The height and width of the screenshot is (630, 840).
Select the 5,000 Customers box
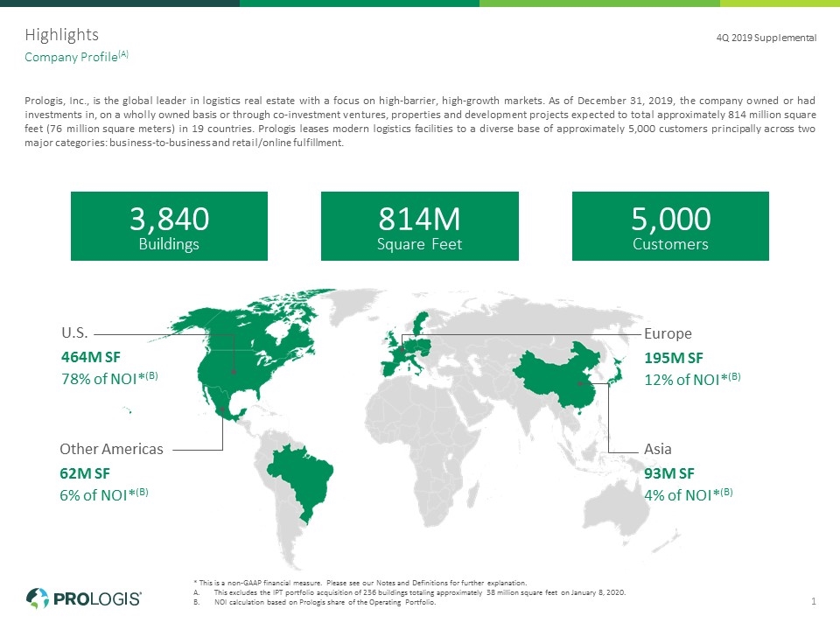[x=670, y=226]
